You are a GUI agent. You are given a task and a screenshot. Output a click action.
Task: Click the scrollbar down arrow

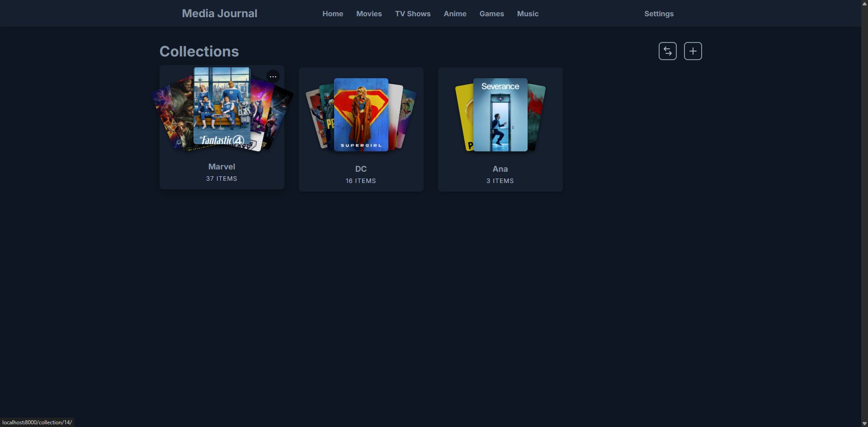(x=864, y=423)
